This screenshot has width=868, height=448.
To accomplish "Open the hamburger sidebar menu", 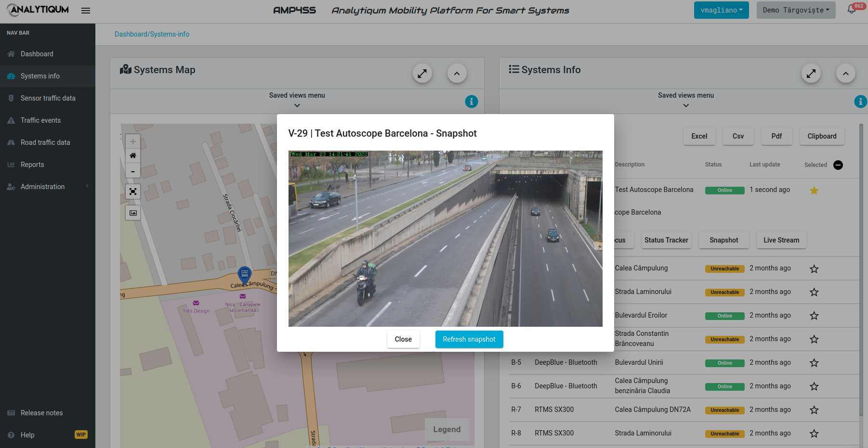I will [x=86, y=11].
